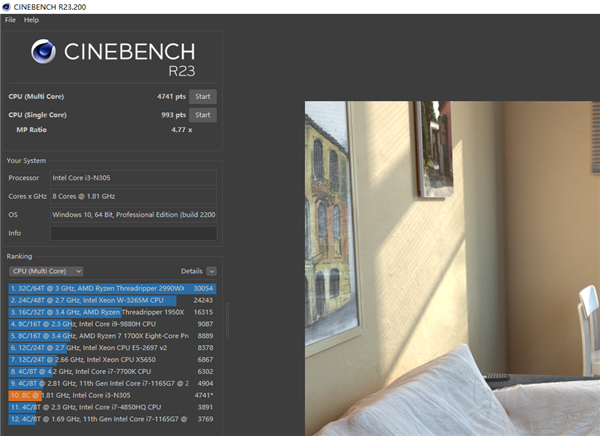Image resolution: width=600 pixels, height=436 pixels.
Task: Open the File menu
Action: tap(10, 20)
